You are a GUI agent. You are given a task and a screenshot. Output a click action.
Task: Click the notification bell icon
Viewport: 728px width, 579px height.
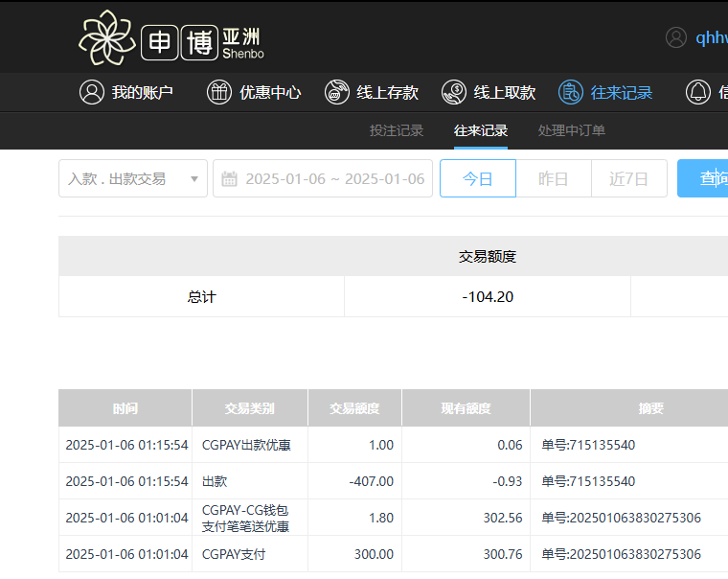coord(697,92)
